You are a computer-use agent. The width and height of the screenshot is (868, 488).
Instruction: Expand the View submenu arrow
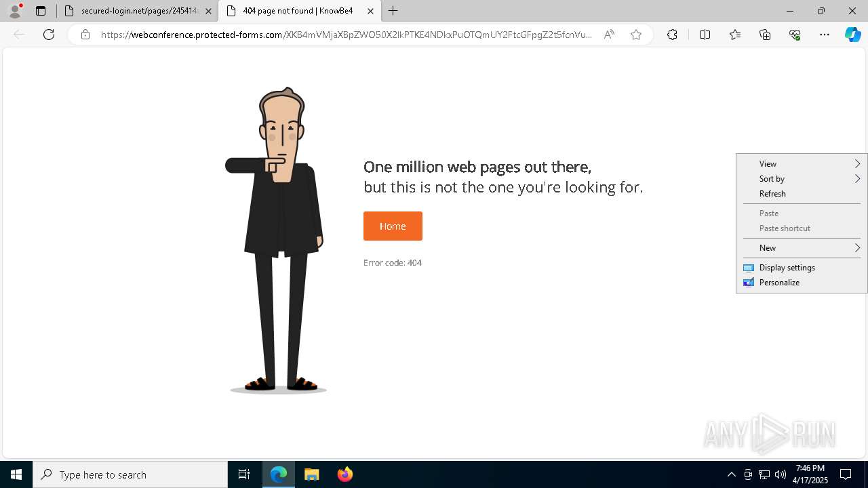tap(857, 164)
